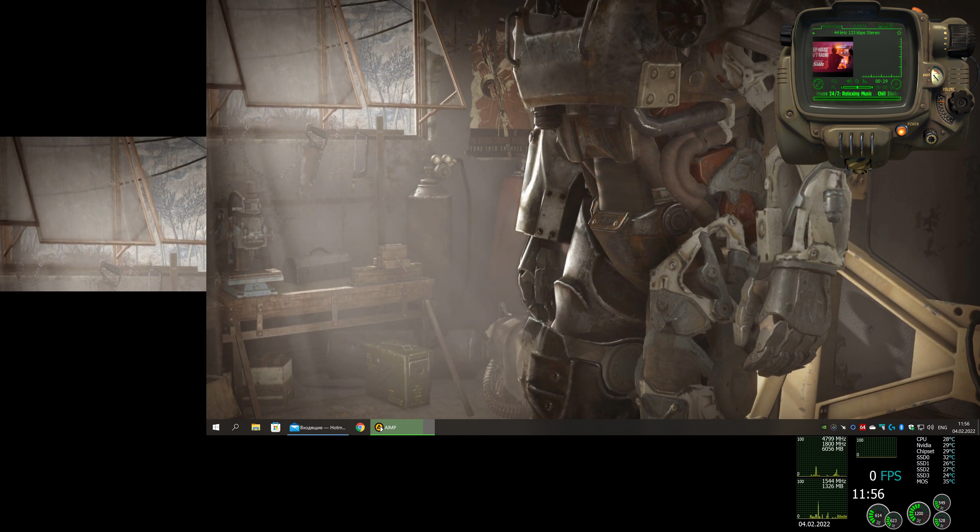Open the PL playlist in AIMP
Viewport: 980px width, 532px height.
pos(834,87)
